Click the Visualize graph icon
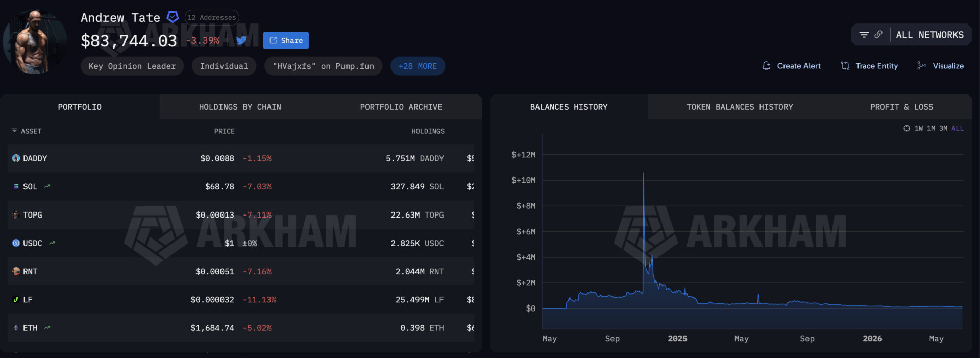This screenshot has width=980, height=358. click(x=922, y=65)
